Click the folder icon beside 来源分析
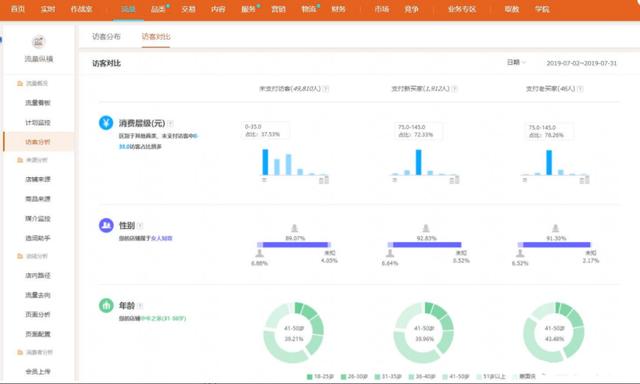Screen dimensions: 640x384 (x=20, y=160)
